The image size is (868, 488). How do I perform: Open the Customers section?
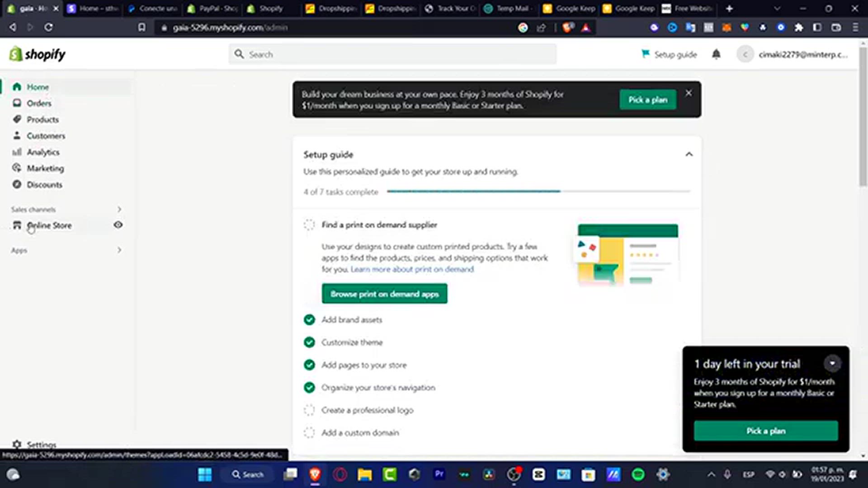(45, 136)
